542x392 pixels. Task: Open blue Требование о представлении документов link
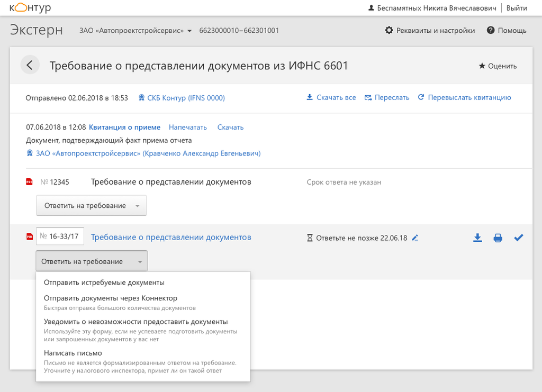click(x=171, y=238)
